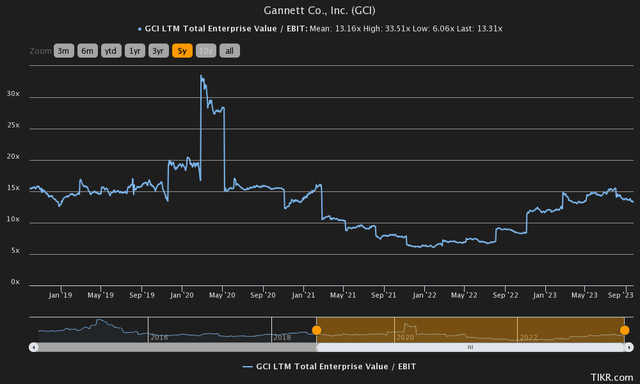Click the Low 6.06x statistic text
The image size is (640, 384).
(x=433, y=29)
